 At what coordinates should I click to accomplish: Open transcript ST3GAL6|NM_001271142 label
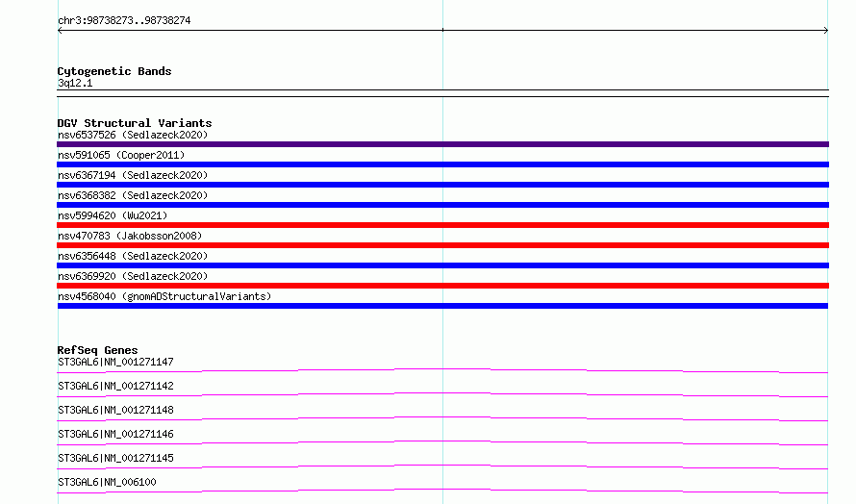coord(115,386)
